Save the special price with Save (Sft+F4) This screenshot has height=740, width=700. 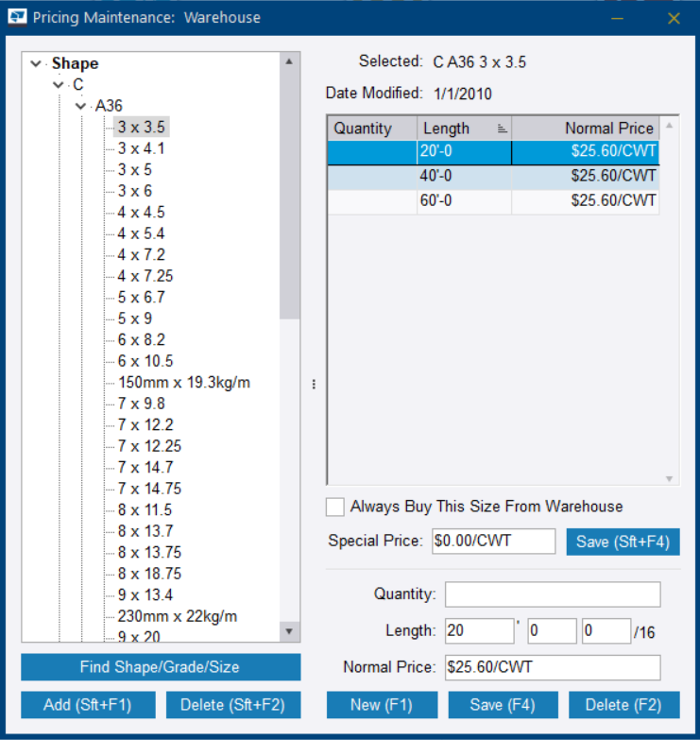[623, 542]
